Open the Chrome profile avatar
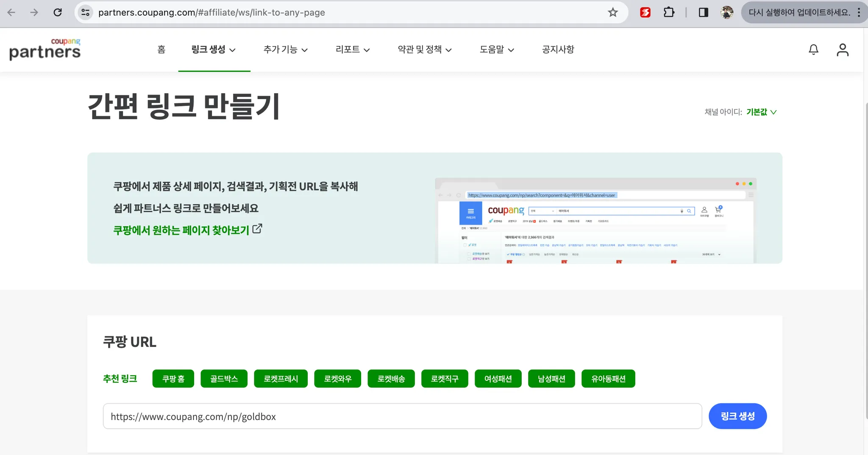 727,12
